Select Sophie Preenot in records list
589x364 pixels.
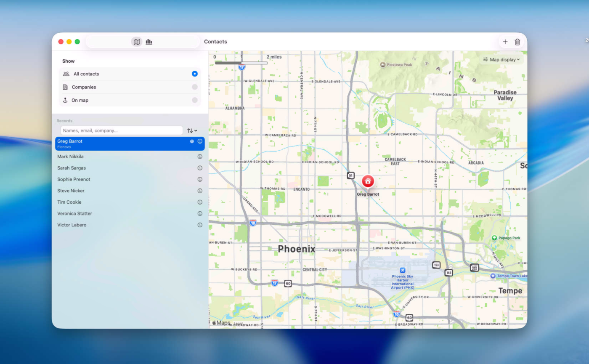tap(74, 179)
